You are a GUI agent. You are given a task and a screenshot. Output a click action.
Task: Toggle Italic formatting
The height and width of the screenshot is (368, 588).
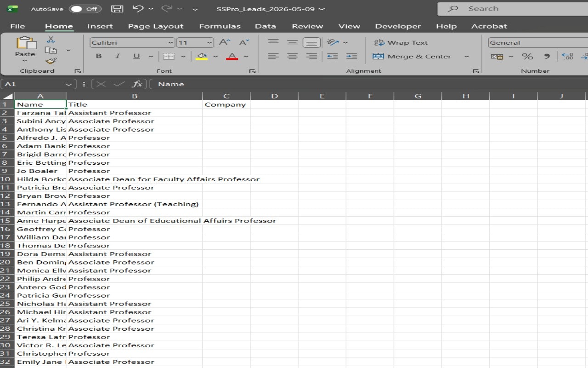click(118, 56)
